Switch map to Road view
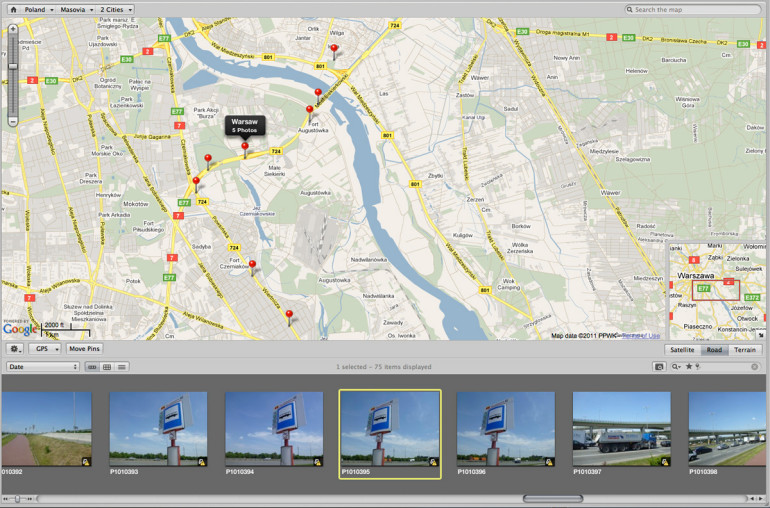The height and width of the screenshot is (508, 770). 714,350
